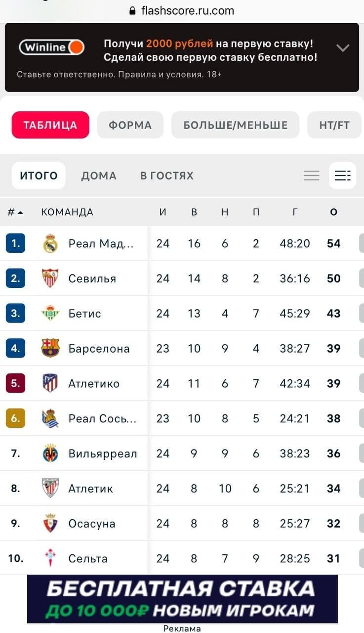Open the Атлетик team link
Image resolution: width=364 pixels, height=633 pixels.
(91, 489)
